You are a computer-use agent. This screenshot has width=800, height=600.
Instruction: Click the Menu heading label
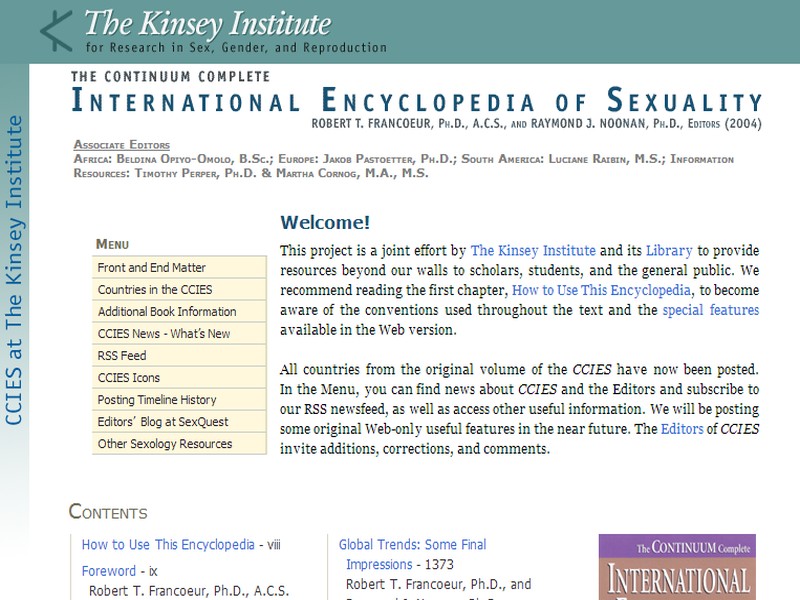pos(112,244)
